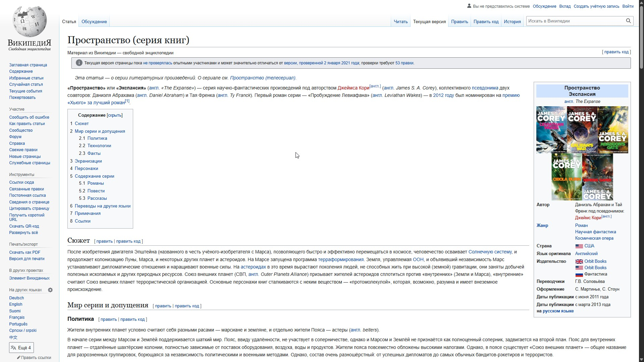The image size is (644, 362).
Task: Select the Текущая версия tab
Action: [x=429, y=21]
